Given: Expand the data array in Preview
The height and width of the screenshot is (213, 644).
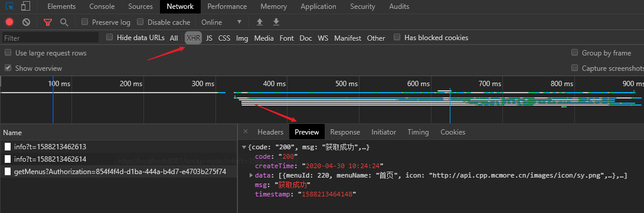Looking at the screenshot, I should 251,176.
